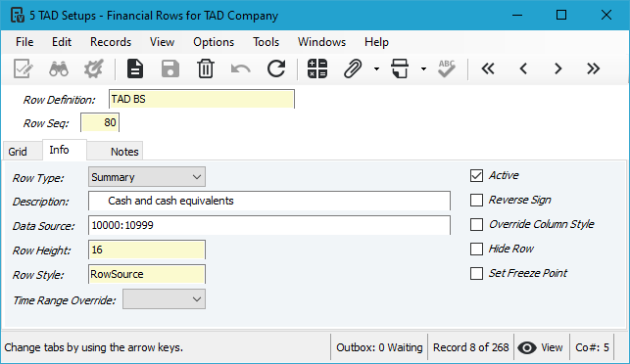Click the floppy disk save icon
The image size is (630, 364).
170,68
